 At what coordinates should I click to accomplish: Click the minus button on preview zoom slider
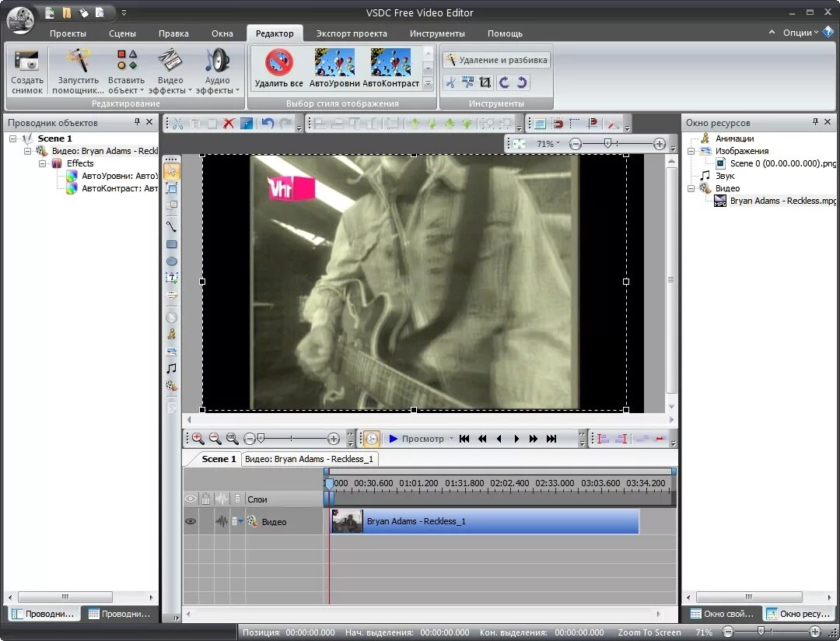point(576,144)
